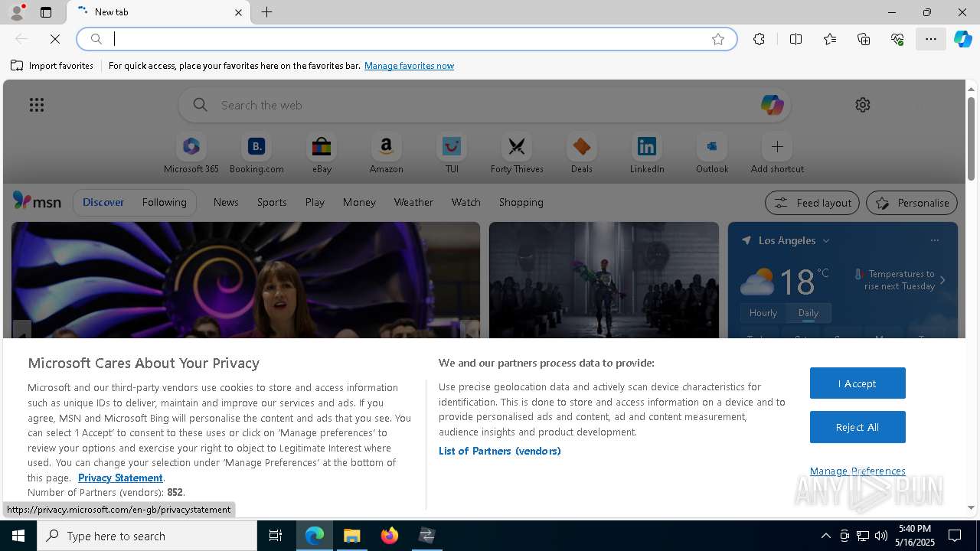Open the LinkedIn shortcut
This screenshot has width=980, height=551.
tap(647, 154)
